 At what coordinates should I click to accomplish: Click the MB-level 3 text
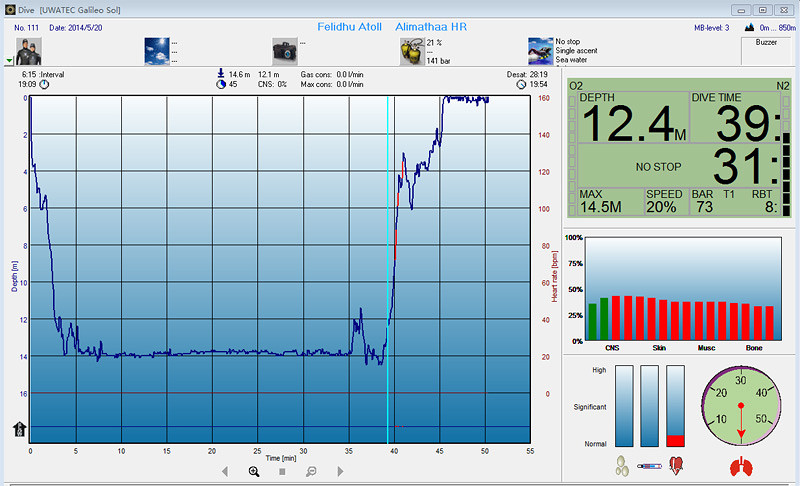pyautogui.click(x=711, y=28)
